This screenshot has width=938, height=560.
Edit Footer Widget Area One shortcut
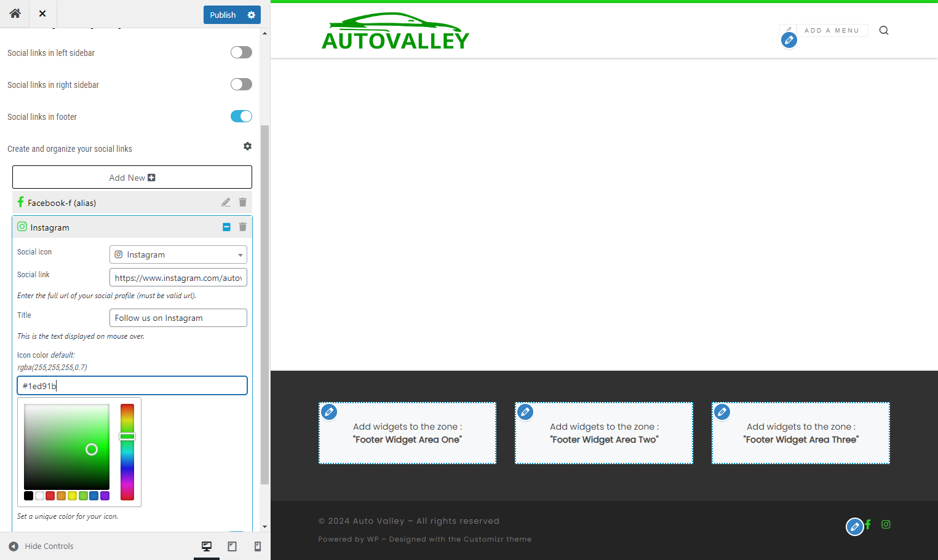[x=329, y=412]
